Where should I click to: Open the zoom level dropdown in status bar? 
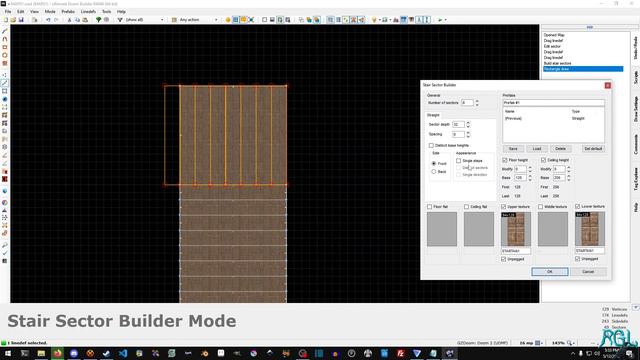pos(571,343)
